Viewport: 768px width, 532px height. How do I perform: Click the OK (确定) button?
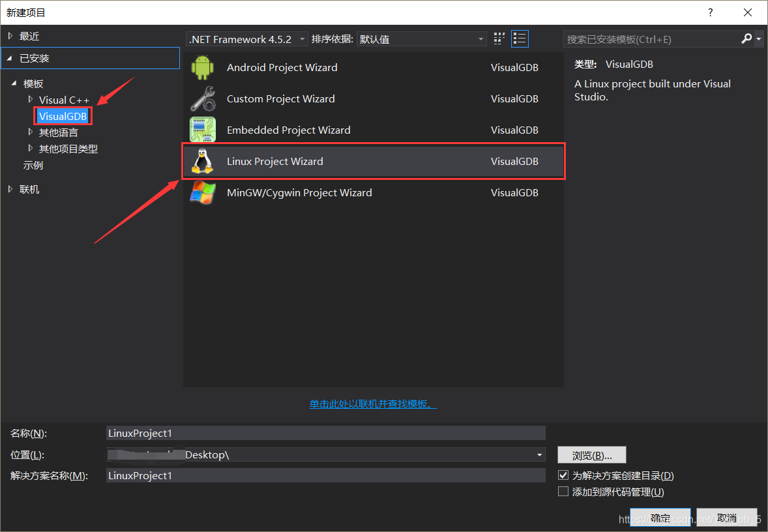tap(660, 518)
